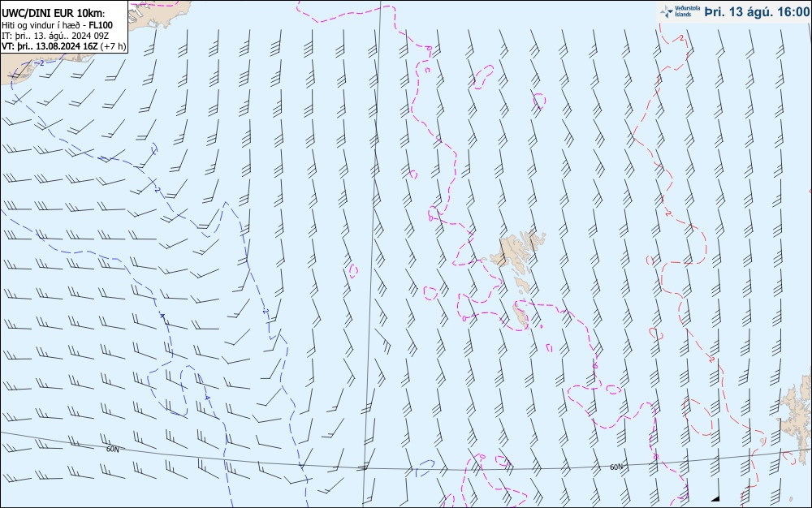Screen dimensions: 812x508
Task: Select the 'UWC/DINI EUR 10km:' title text
Action: point(54,14)
